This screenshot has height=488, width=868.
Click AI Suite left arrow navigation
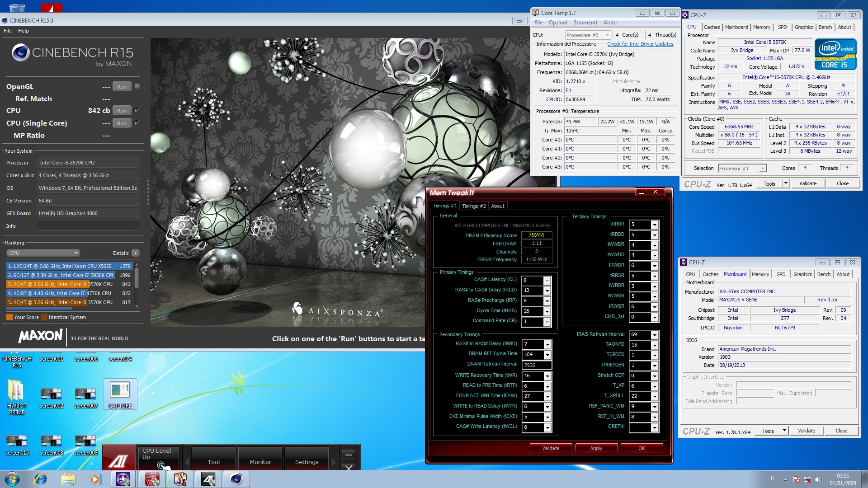(187, 462)
